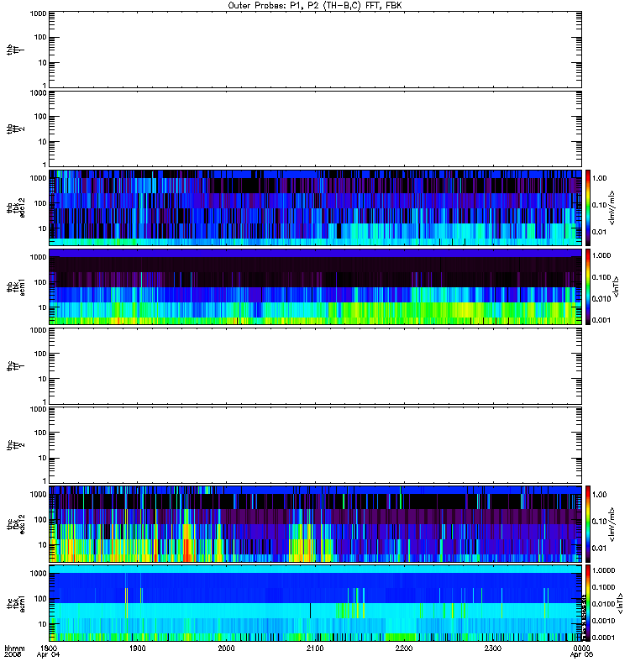Click the thc fbk edc12 spectrogram panel
The width and height of the screenshot is (630, 672).
click(316, 524)
